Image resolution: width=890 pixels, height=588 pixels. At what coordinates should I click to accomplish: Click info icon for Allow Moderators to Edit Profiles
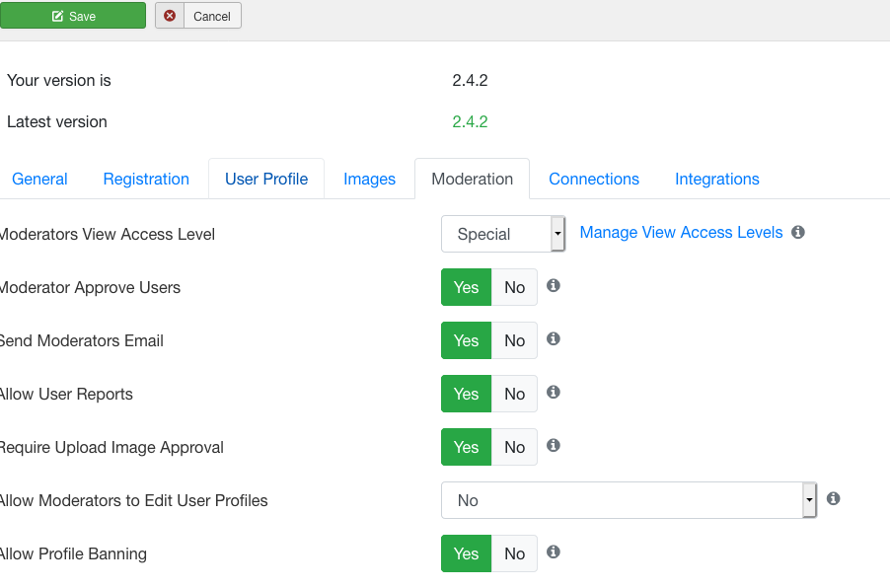tap(833, 498)
